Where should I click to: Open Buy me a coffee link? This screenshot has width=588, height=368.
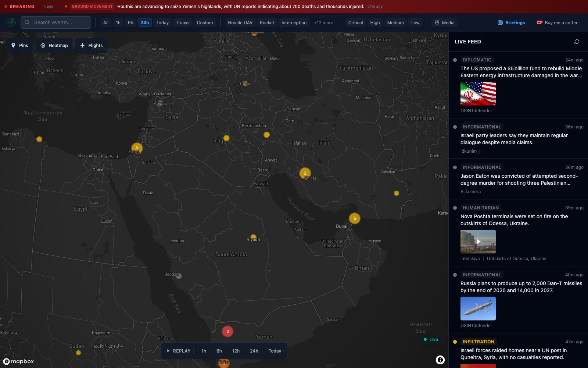click(557, 22)
